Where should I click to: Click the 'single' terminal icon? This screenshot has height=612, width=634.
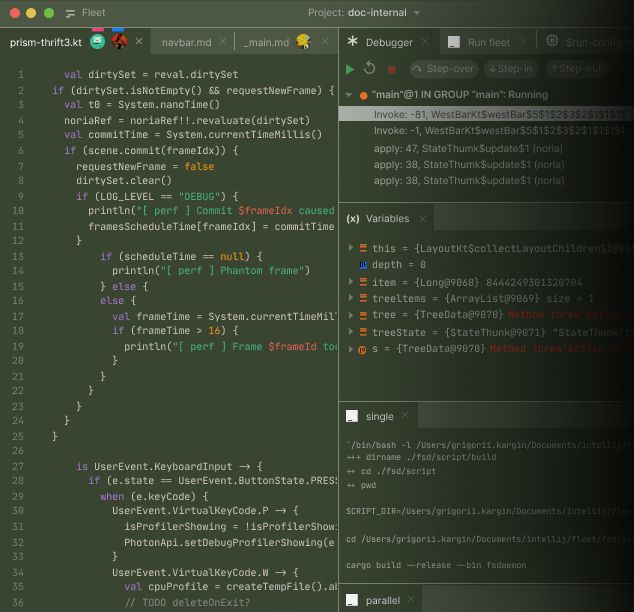[352, 416]
